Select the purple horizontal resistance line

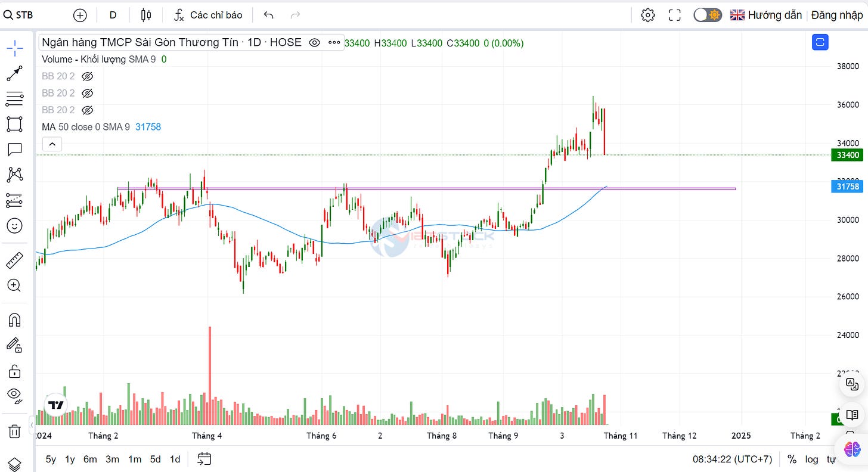[426, 189]
